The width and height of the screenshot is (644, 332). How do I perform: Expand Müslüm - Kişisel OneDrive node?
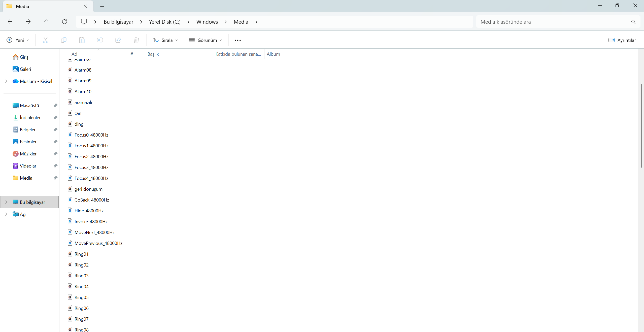pos(6,81)
